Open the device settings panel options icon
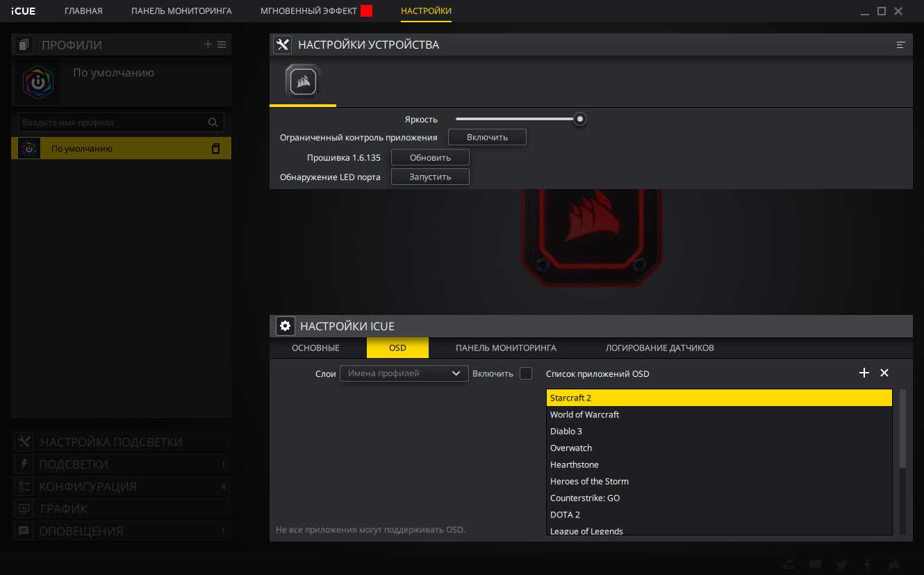This screenshot has width=924, height=575. pyautogui.click(x=901, y=44)
